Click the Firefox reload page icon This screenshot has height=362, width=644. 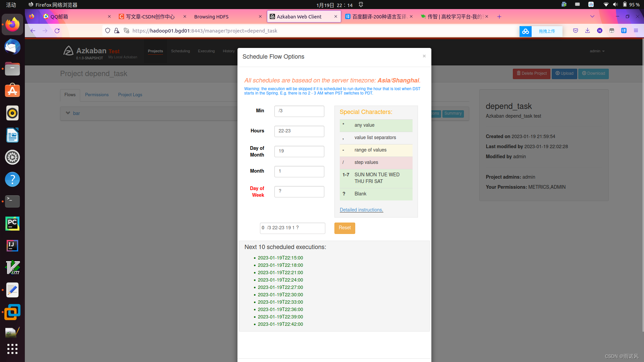[x=57, y=31]
